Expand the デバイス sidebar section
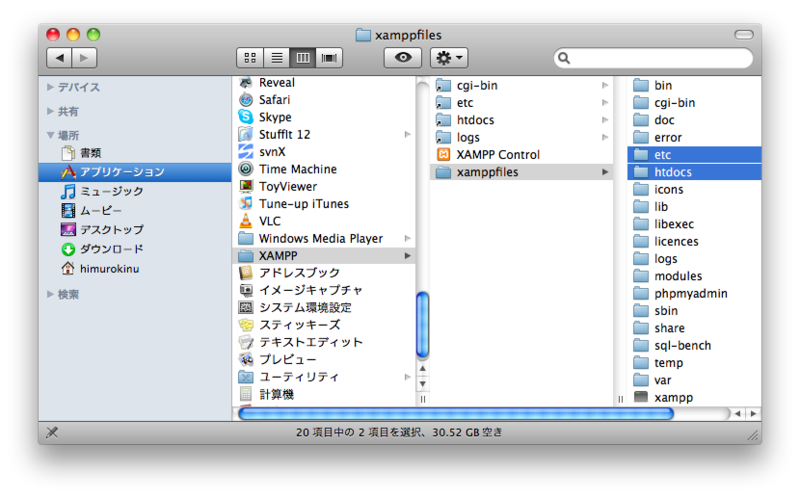Image resolution: width=800 pixels, height=497 pixels. [x=50, y=87]
